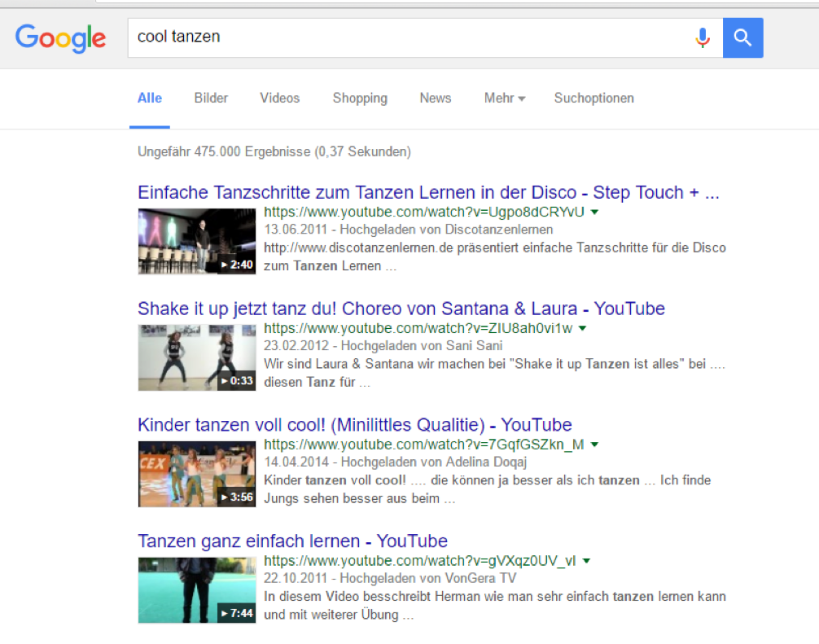
Task: Expand the Mehr dropdown menu
Action: pos(504,99)
